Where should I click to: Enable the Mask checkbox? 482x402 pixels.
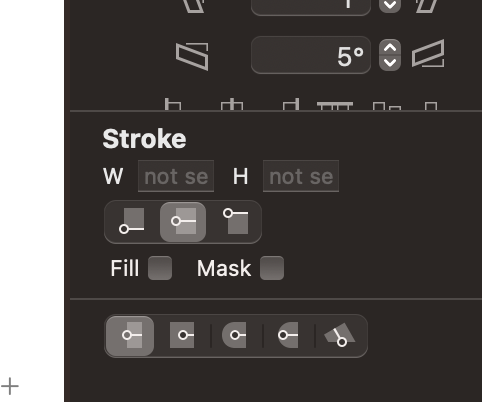272,268
